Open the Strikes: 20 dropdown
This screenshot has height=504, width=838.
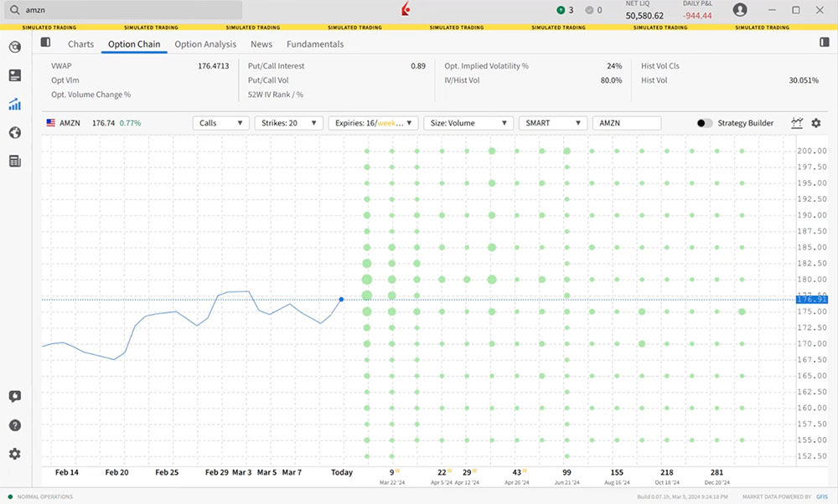coord(288,123)
